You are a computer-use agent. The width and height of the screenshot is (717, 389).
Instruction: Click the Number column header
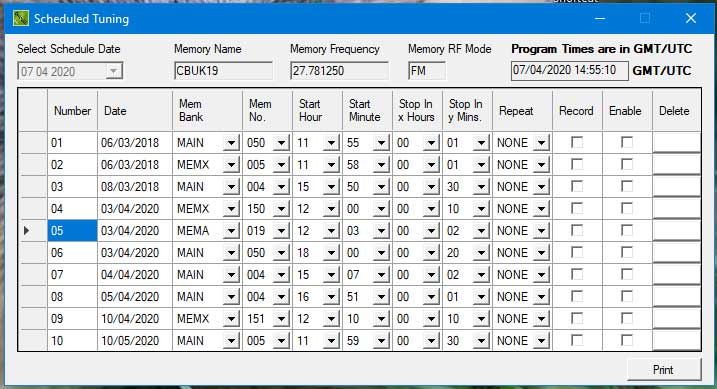[72, 111]
